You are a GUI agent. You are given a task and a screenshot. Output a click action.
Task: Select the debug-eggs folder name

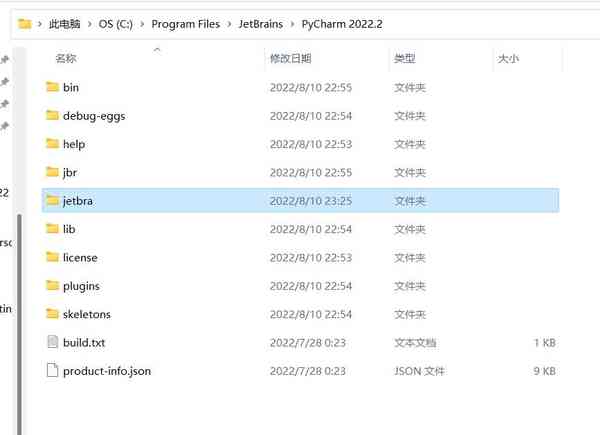pos(94,116)
